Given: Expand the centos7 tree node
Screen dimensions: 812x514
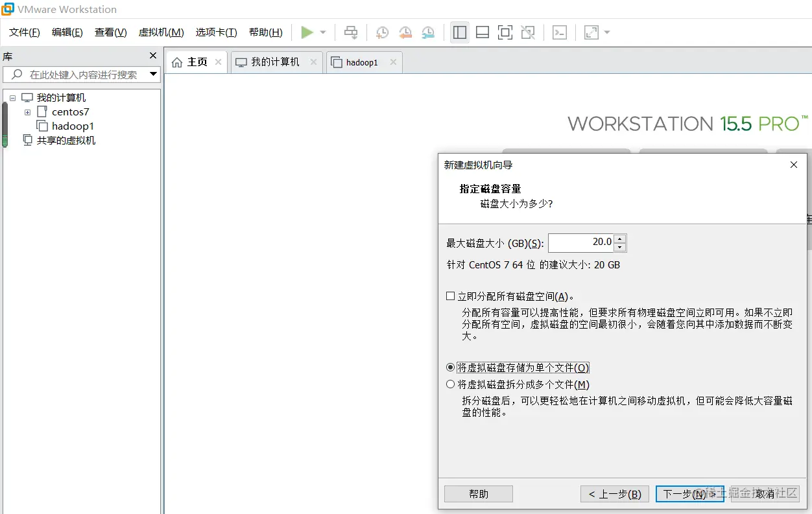Looking at the screenshot, I should tap(27, 112).
